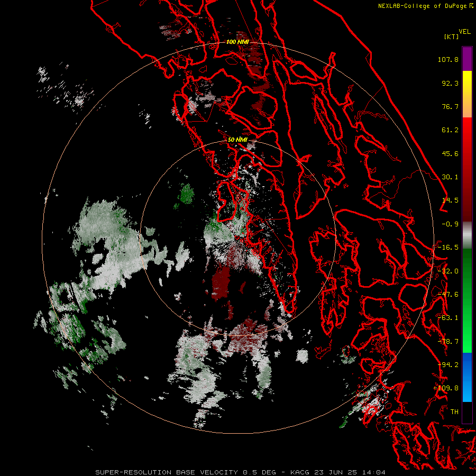Click the -109.8 legend value
The width and height of the screenshot is (476, 476).
click(x=446, y=388)
